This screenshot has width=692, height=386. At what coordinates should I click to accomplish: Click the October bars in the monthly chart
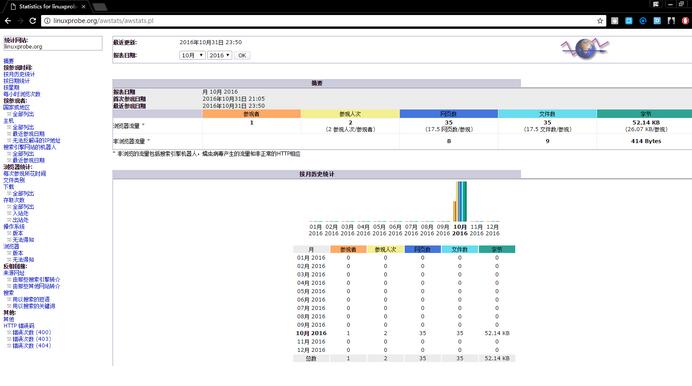coord(460,201)
